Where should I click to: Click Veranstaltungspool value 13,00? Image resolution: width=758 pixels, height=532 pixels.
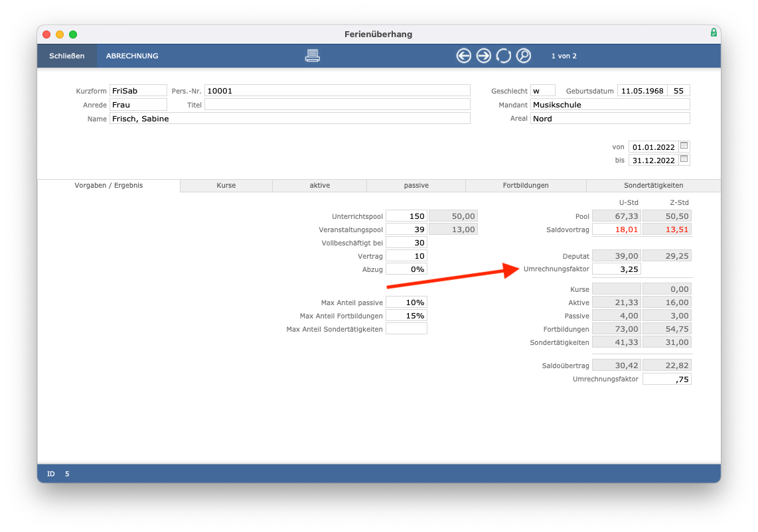(453, 230)
